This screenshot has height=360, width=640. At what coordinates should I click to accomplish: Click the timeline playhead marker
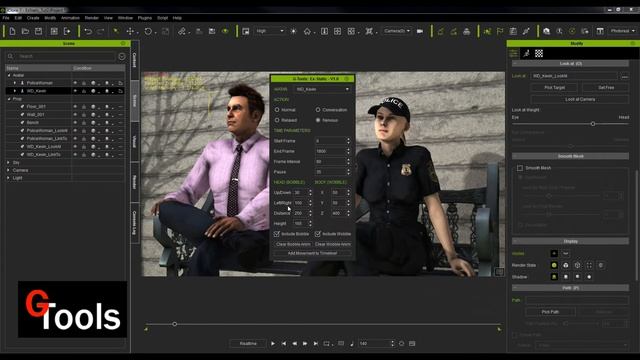[x=175, y=324]
